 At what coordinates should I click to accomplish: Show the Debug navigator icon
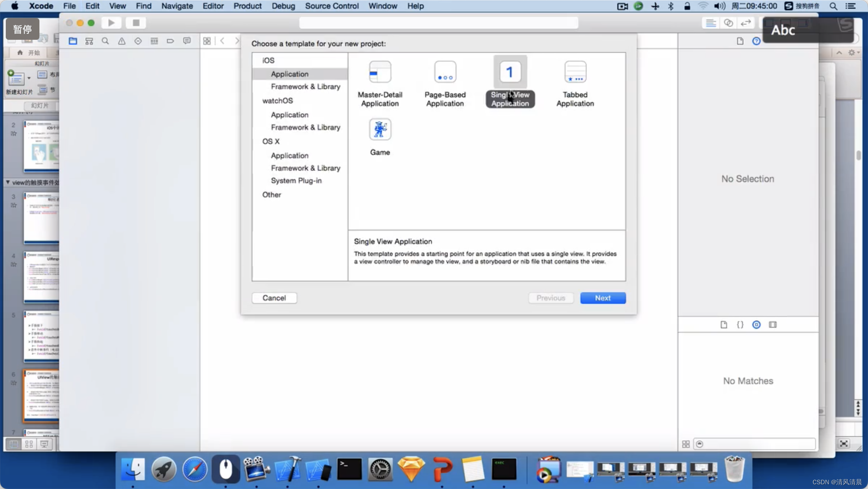pos(154,41)
